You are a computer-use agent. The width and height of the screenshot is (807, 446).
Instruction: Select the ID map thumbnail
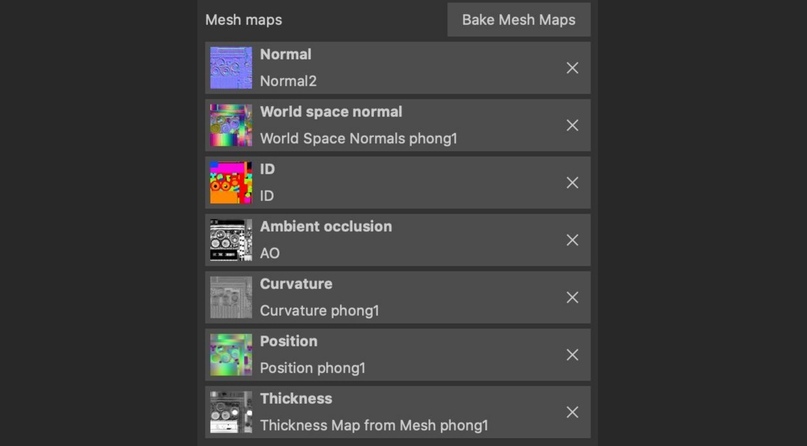(231, 183)
